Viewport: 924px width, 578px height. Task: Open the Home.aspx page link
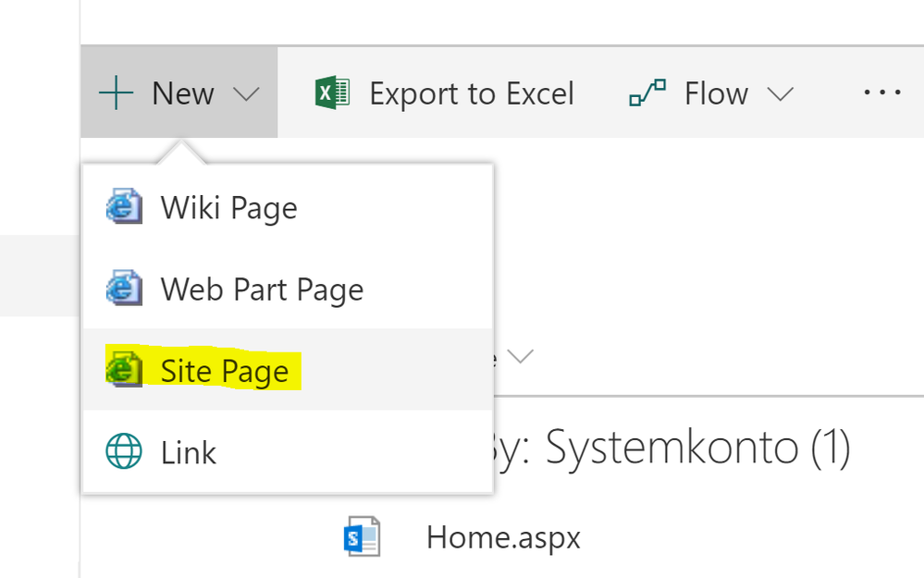pos(503,537)
